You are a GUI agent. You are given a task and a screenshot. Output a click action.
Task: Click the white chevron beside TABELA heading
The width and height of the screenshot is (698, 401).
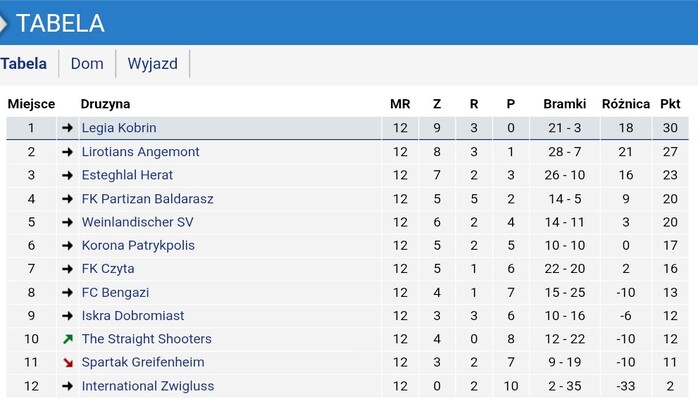coord(4,24)
